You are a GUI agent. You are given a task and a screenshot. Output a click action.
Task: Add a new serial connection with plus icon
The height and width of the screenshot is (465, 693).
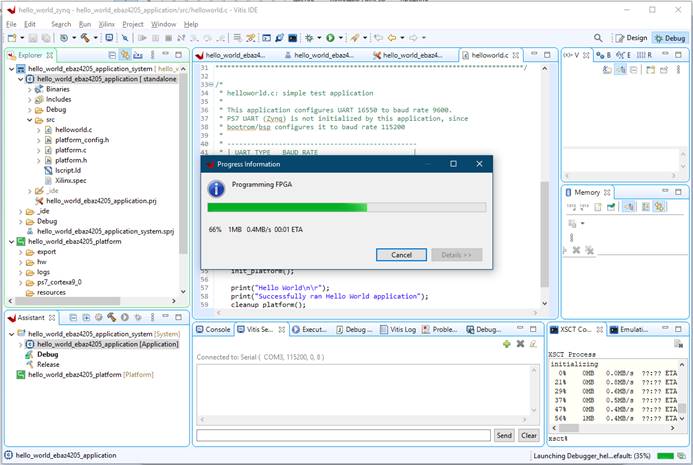point(506,344)
